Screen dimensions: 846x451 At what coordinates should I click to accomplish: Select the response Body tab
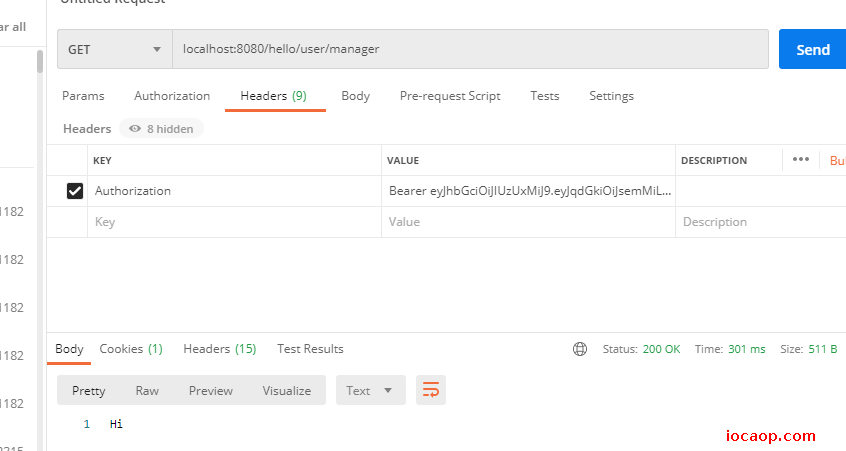pos(69,349)
